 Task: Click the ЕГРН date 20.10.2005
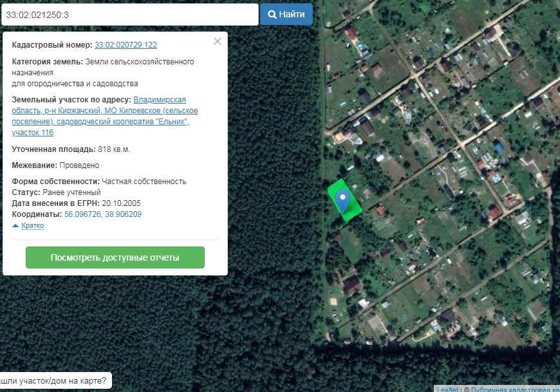[121, 203]
